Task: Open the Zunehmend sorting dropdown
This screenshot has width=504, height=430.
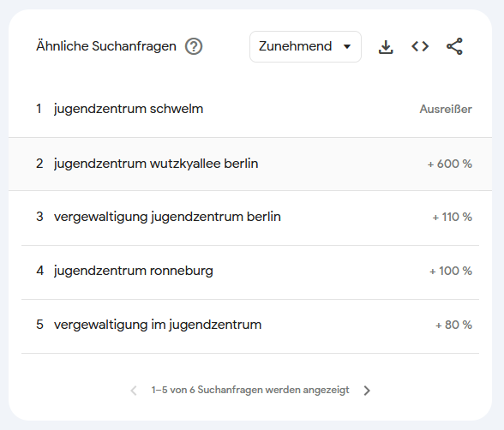Action: click(305, 46)
